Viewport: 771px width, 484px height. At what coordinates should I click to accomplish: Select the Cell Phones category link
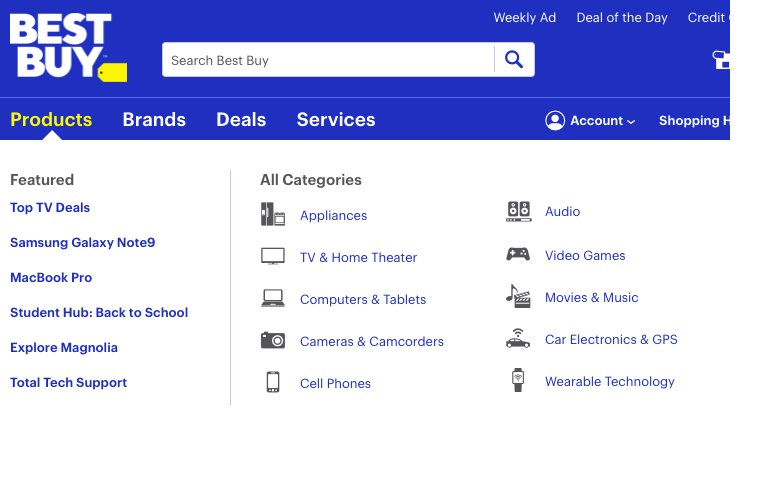pos(335,383)
